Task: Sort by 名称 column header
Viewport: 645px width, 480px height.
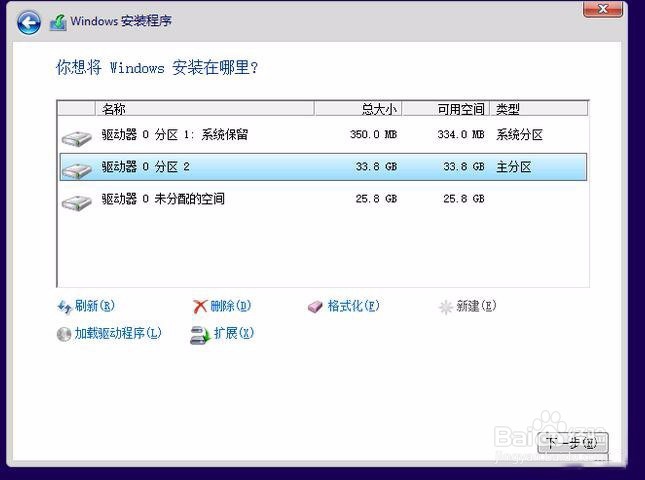Action: 204,109
